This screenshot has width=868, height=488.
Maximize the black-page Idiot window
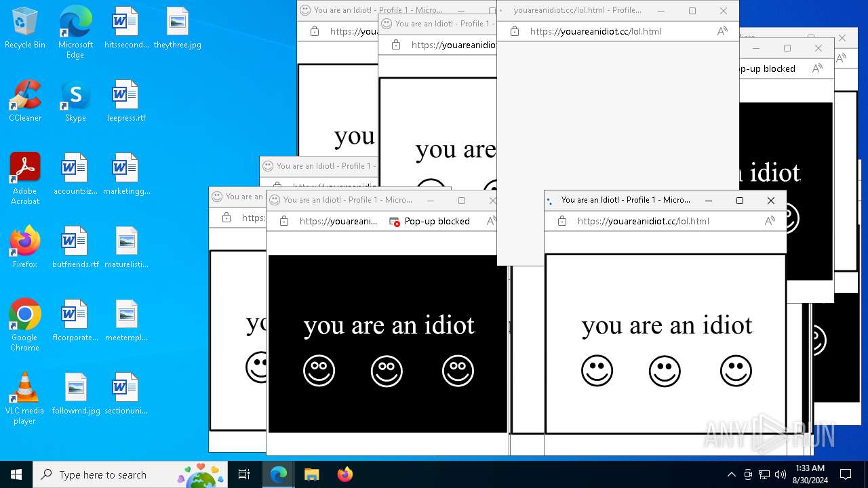(x=462, y=201)
